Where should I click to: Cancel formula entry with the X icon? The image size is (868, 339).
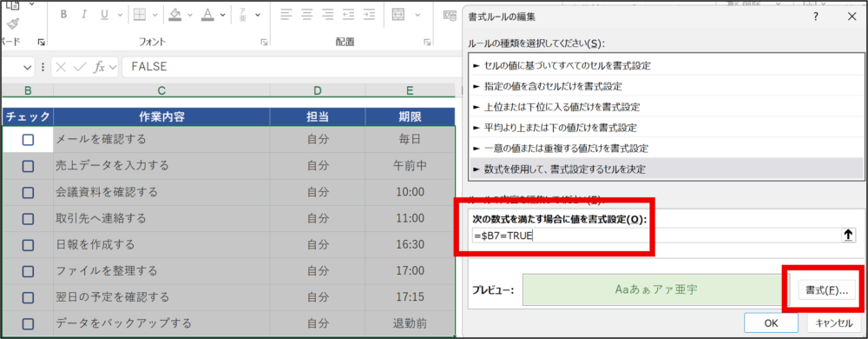click(61, 67)
